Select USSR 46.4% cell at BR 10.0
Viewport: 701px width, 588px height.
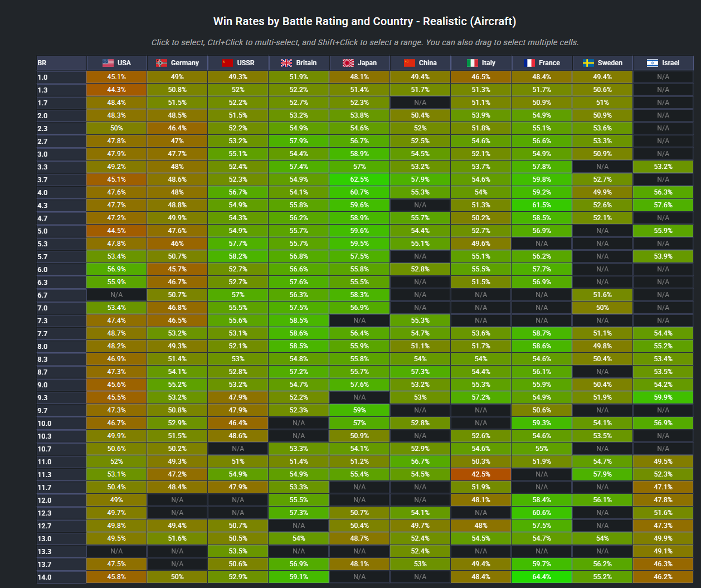(238, 423)
